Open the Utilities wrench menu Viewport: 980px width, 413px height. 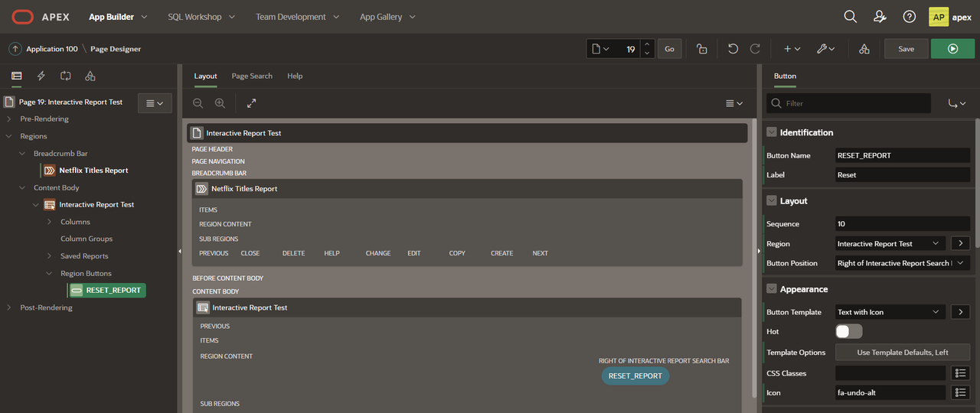[x=826, y=49]
